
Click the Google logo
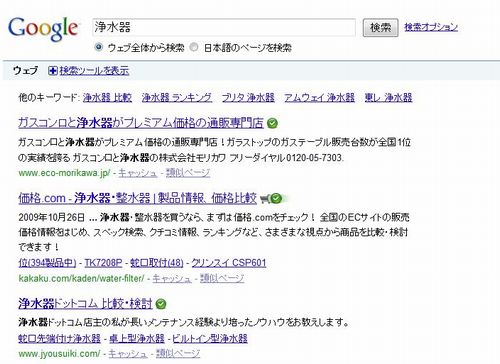pos(43,29)
